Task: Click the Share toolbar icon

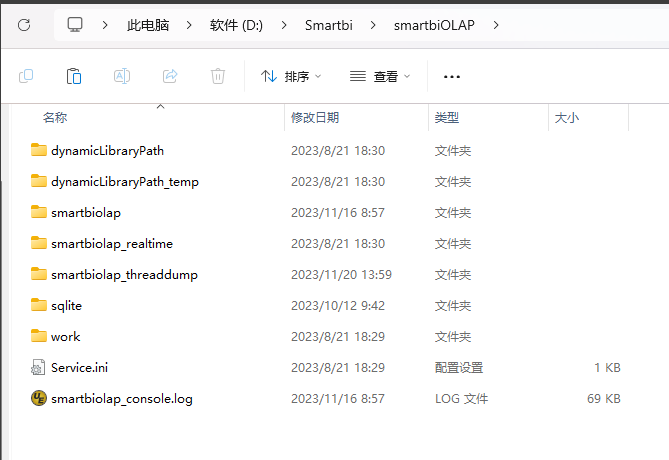Action: (170, 76)
